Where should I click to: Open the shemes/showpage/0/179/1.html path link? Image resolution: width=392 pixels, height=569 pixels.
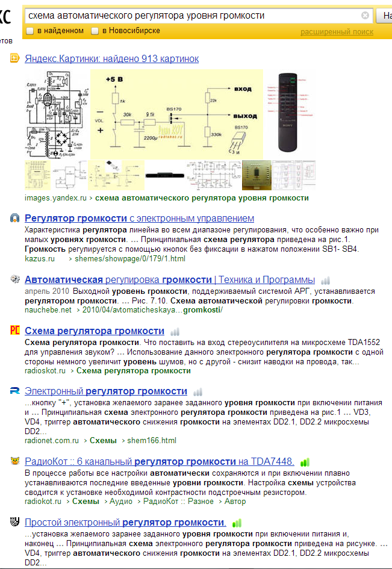click(x=130, y=258)
